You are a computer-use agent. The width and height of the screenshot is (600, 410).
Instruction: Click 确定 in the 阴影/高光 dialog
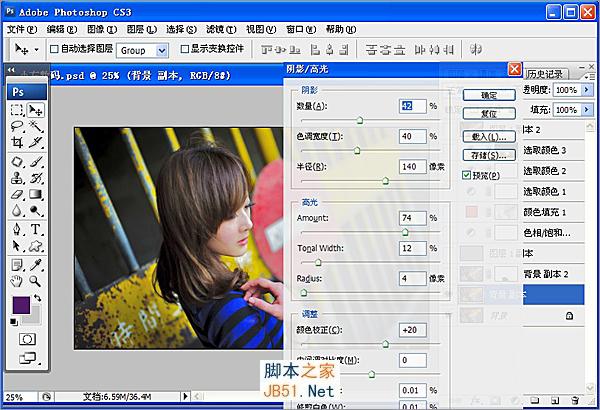coord(489,95)
